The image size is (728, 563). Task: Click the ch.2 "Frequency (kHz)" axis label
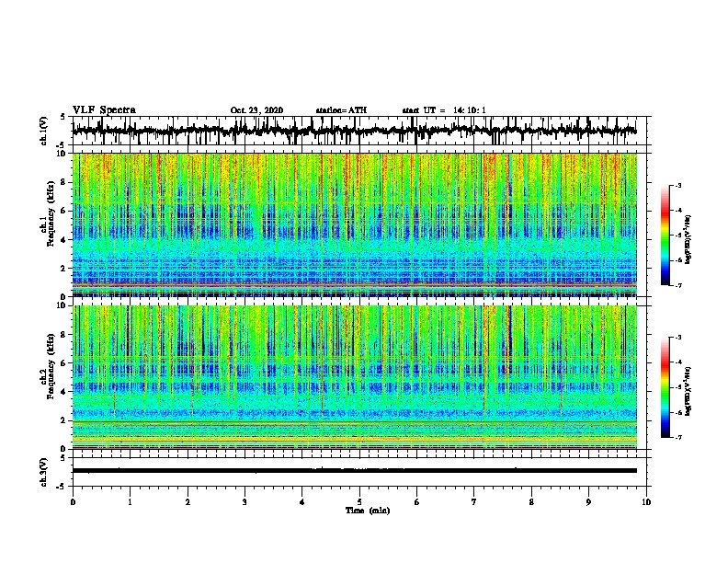51,366
